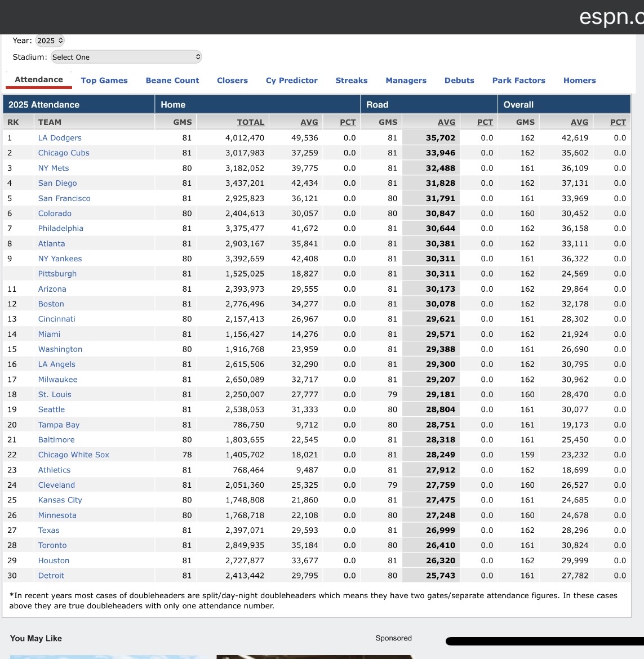Viewport: 644px width, 659px height.
Task: Open the LA Dodgers team link
Action: (x=60, y=138)
